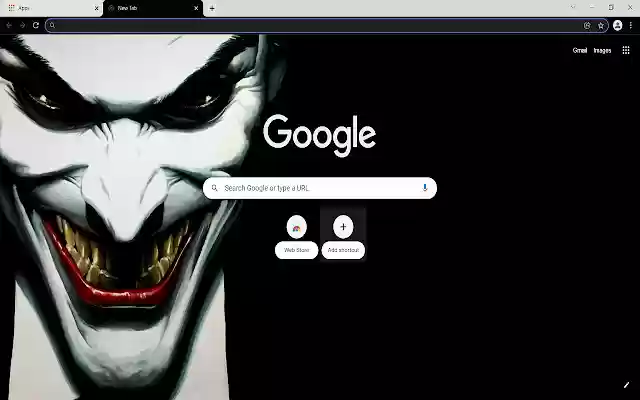Minimize the Chrome window

[592, 7]
